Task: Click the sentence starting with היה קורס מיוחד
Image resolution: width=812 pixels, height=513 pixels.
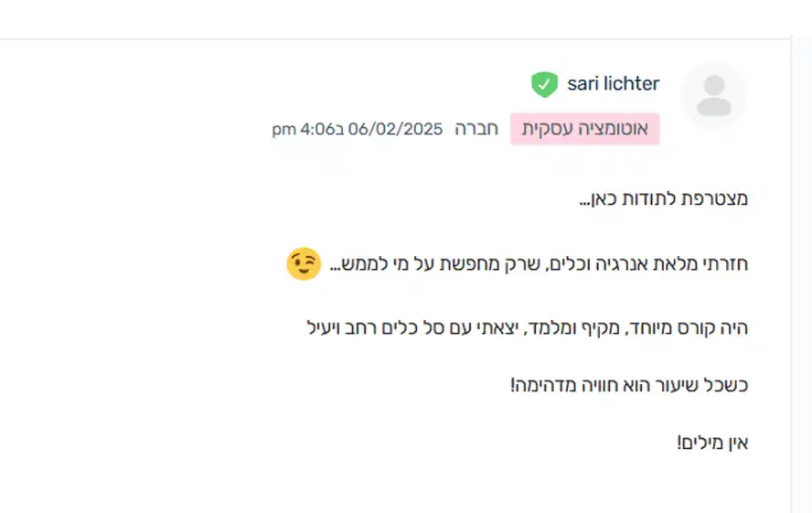Action: click(x=528, y=328)
